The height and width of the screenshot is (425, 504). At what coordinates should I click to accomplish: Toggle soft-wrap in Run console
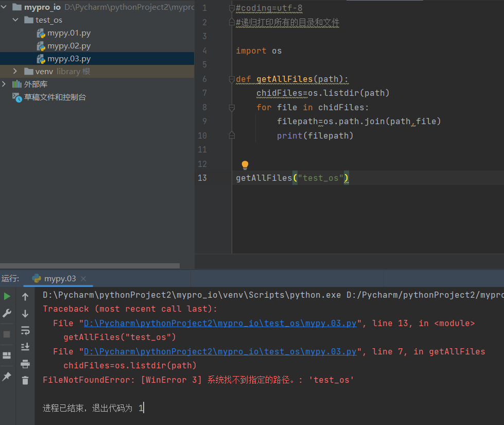25,330
